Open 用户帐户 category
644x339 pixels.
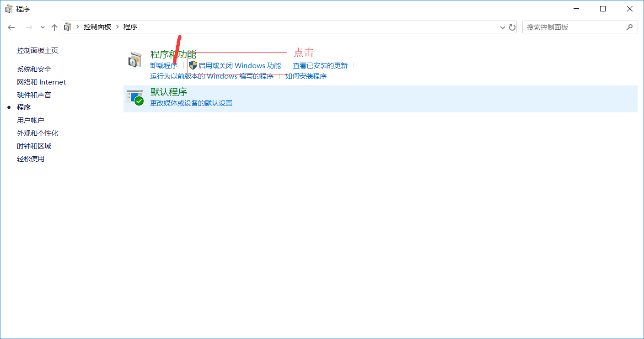[31, 121]
